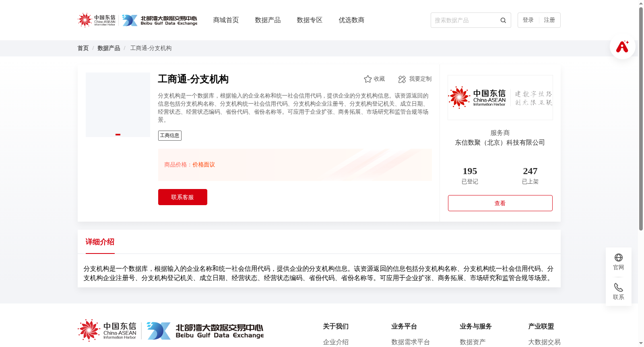Open 优选数商 navigation item
The width and height of the screenshot is (644, 347).
pos(351,20)
